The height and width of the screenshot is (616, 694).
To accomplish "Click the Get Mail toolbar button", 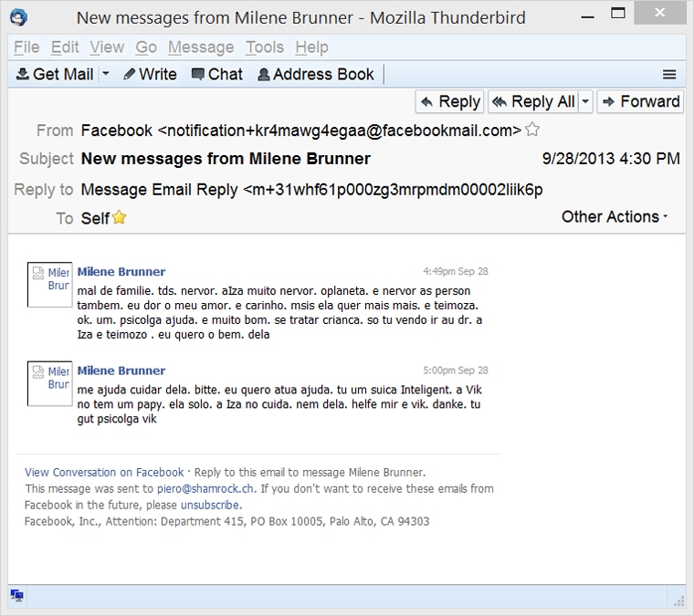I will (55, 75).
